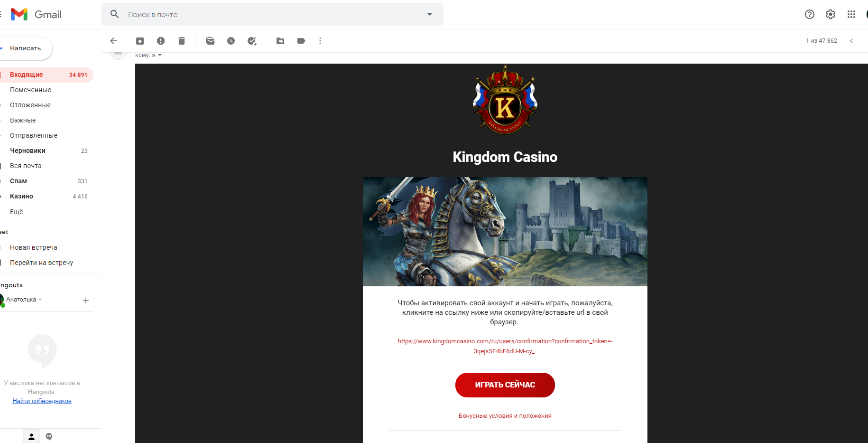
Task: Click Написать to compose email
Action: (26, 48)
